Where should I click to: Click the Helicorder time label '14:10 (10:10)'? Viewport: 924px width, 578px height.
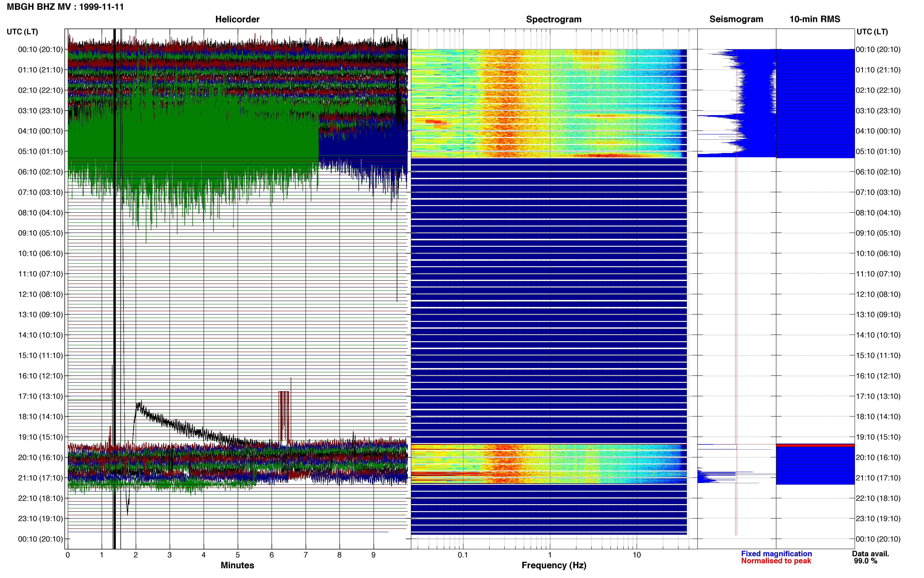click(41, 335)
